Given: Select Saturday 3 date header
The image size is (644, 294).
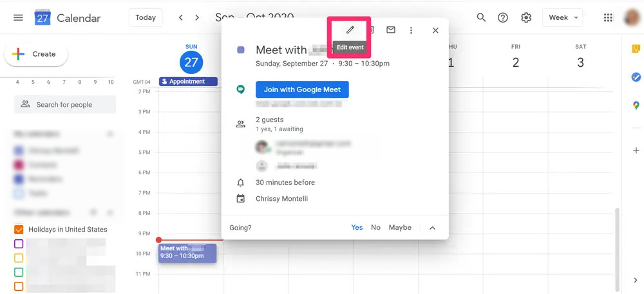Looking at the screenshot, I should click(580, 62).
